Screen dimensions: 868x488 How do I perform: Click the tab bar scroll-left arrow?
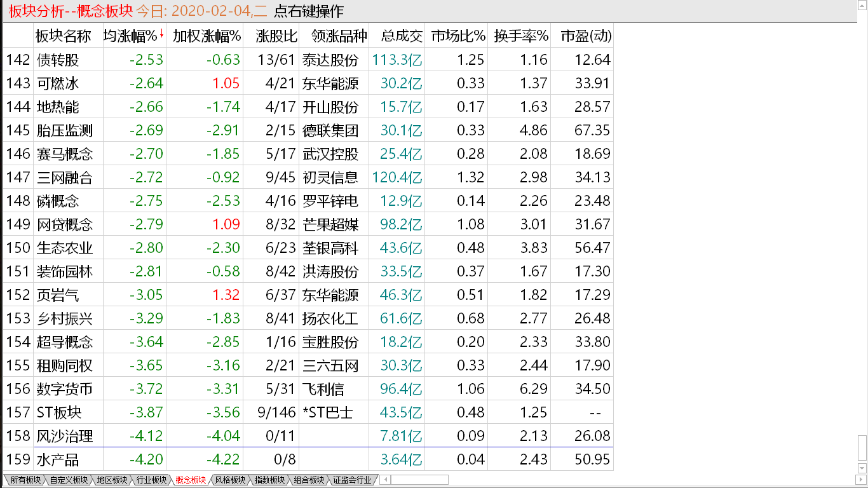(x=386, y=480)
